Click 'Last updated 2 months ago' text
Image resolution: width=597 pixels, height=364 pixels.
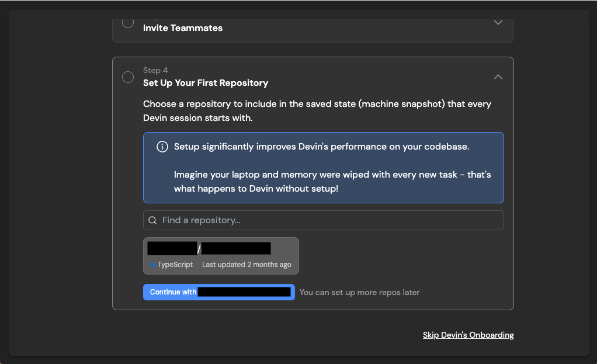pyautogui.click(x=247, y=265)
